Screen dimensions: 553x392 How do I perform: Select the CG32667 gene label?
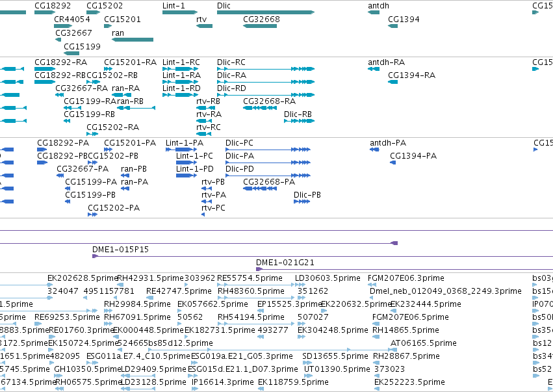(73, 33)
